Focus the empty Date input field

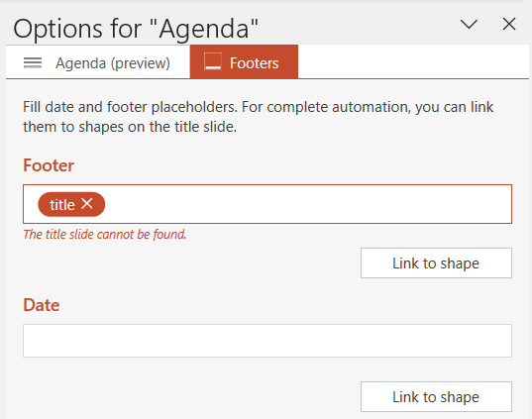click(267, 341)
